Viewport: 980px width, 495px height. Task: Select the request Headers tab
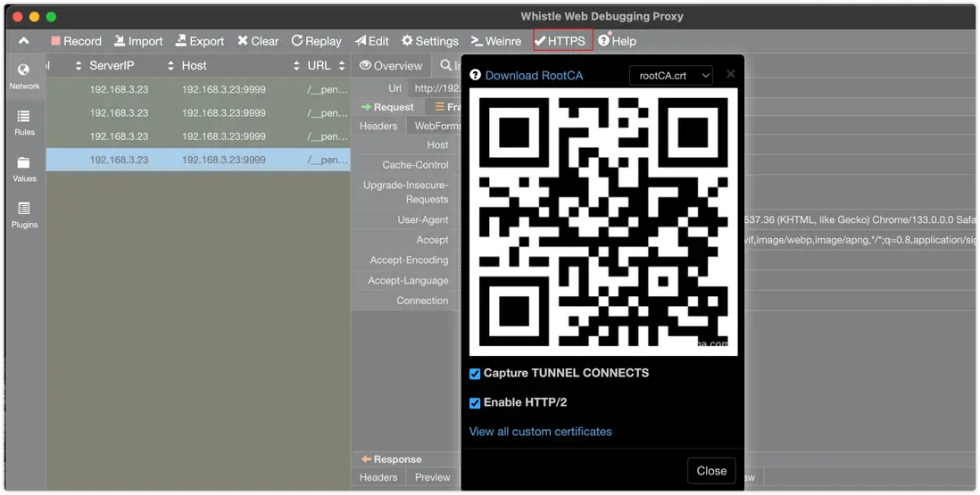(x=378, y=126)
